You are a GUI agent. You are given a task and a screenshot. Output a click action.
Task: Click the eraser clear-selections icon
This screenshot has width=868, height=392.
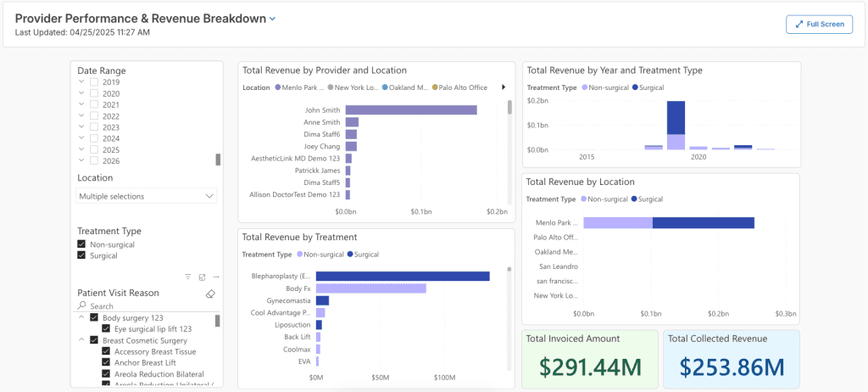click(210, 294)
